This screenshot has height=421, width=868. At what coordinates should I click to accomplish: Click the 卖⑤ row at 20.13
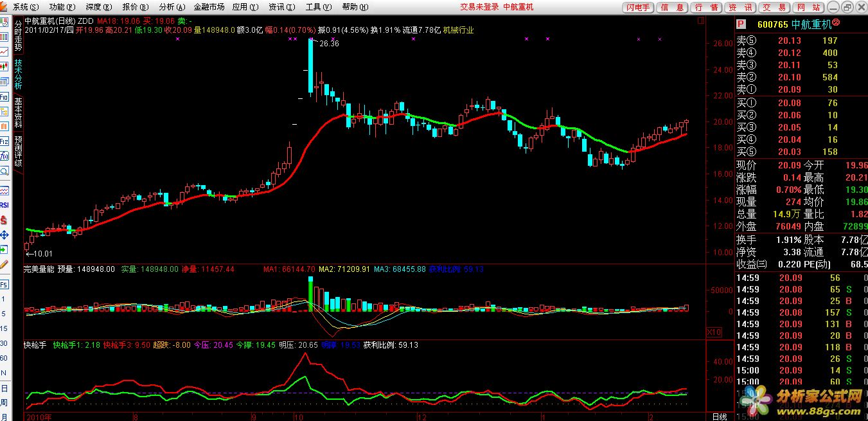(x=801, y=41)
